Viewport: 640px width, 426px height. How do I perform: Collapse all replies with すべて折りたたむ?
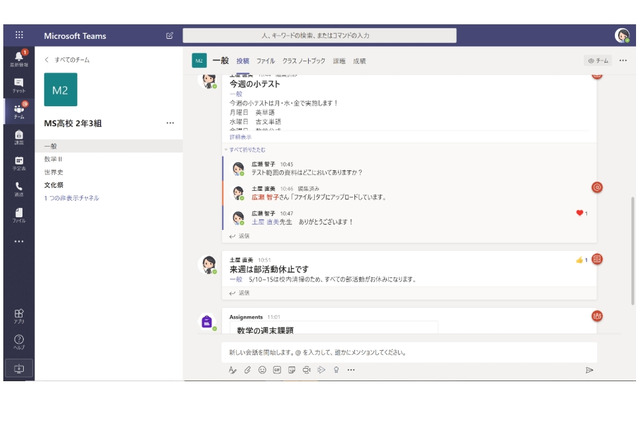tap(247, 150)
